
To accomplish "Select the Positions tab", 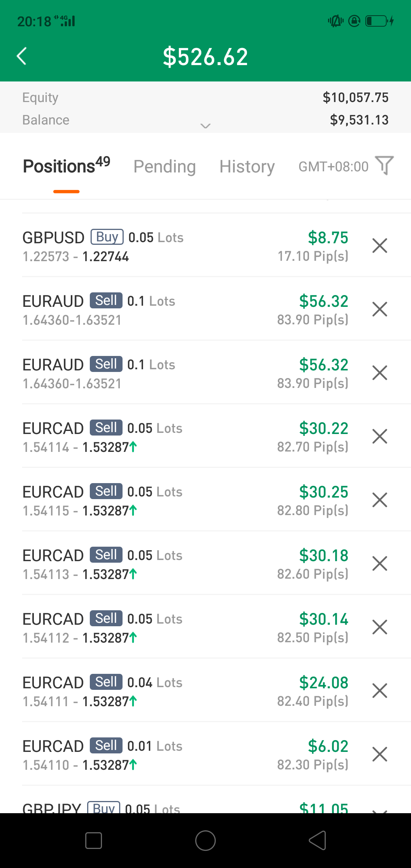I will pos(67,166).
